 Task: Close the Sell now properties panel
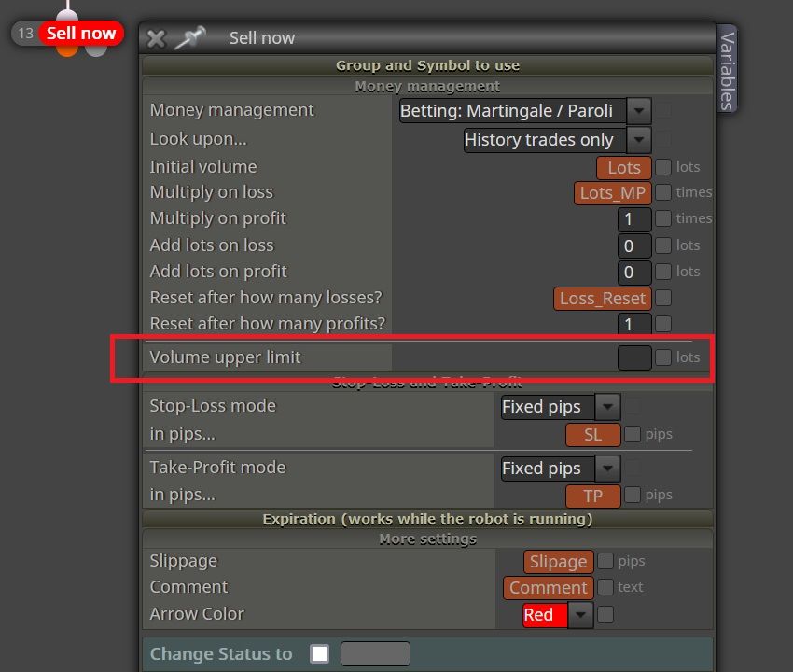point(156,38)
